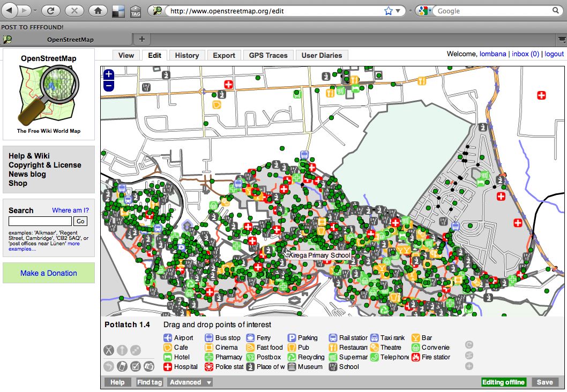Pick the Place of worship icon

(250, 367)
